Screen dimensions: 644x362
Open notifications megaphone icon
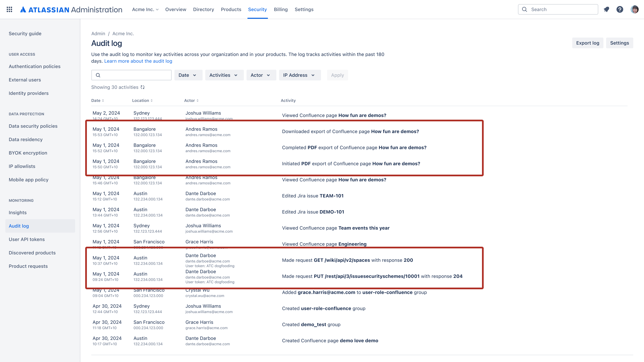(606, 10)
